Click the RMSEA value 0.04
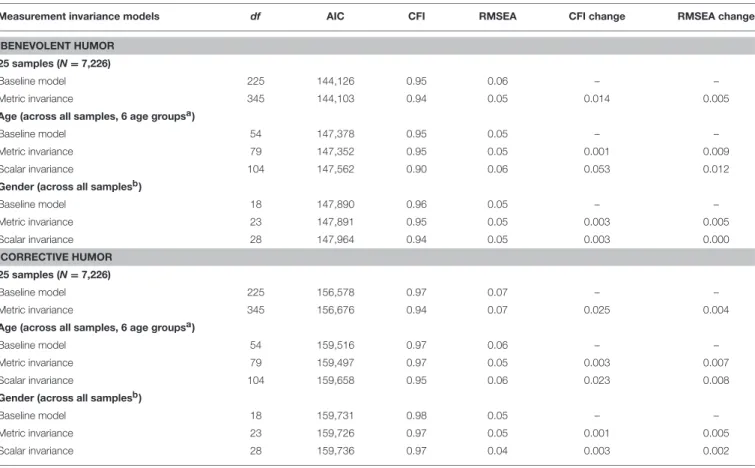755x468 pixels. pos(497,451)
